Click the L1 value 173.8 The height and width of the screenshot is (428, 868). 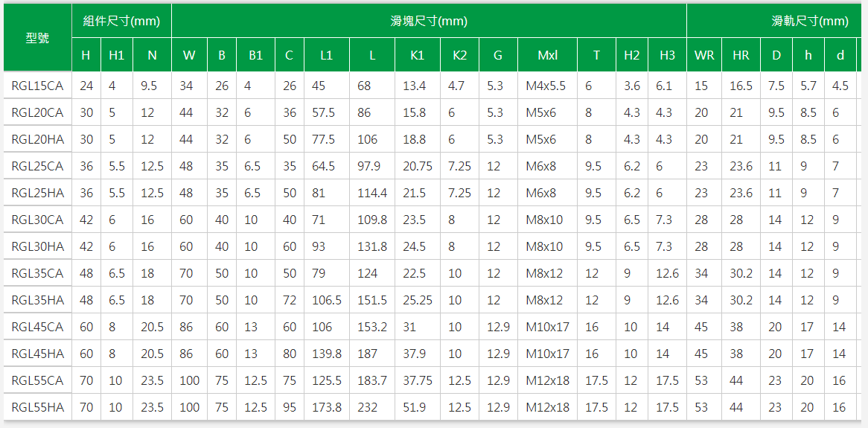[x=327, y=407]
